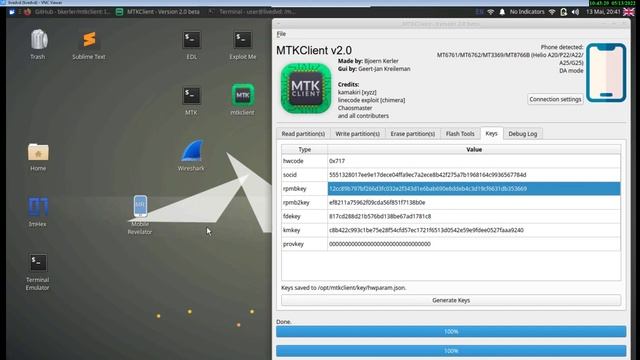Image resolution: width=640 pixels, height=360 pixels.
Task: Select the socid row label
Action: click(304, 175)
